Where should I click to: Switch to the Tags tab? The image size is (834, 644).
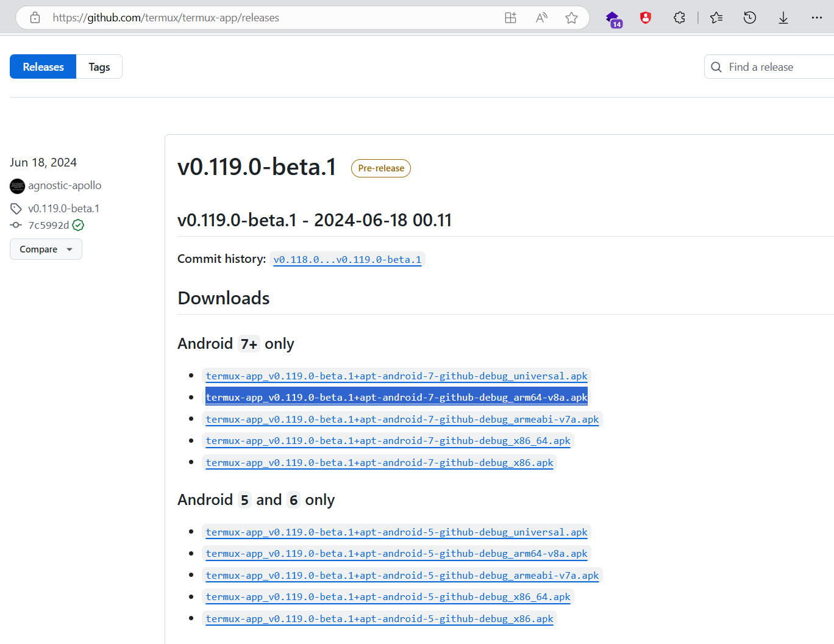pos(99,66)
